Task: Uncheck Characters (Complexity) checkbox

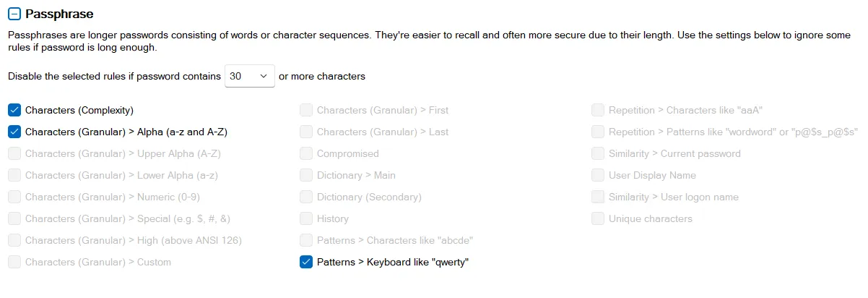Action: [14, 110]
